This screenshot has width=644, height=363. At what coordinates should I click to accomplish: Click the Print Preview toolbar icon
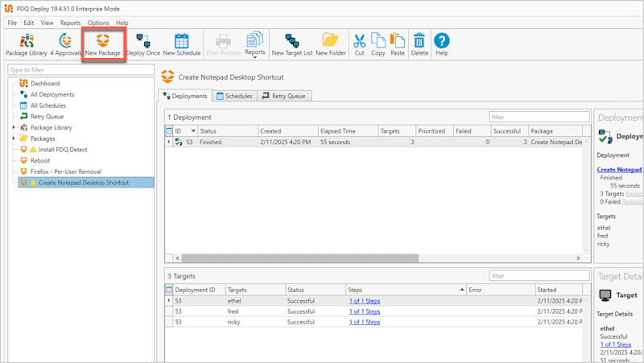223,45
